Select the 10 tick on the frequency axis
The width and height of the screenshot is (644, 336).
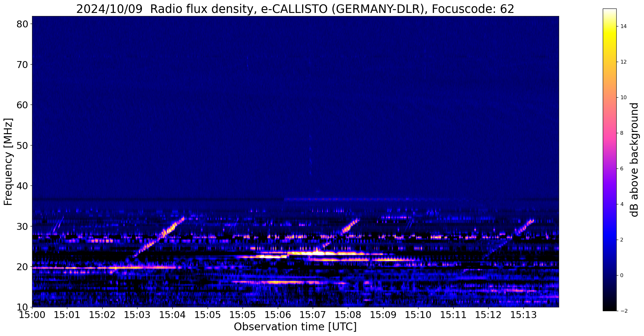(x=23, y=307)
